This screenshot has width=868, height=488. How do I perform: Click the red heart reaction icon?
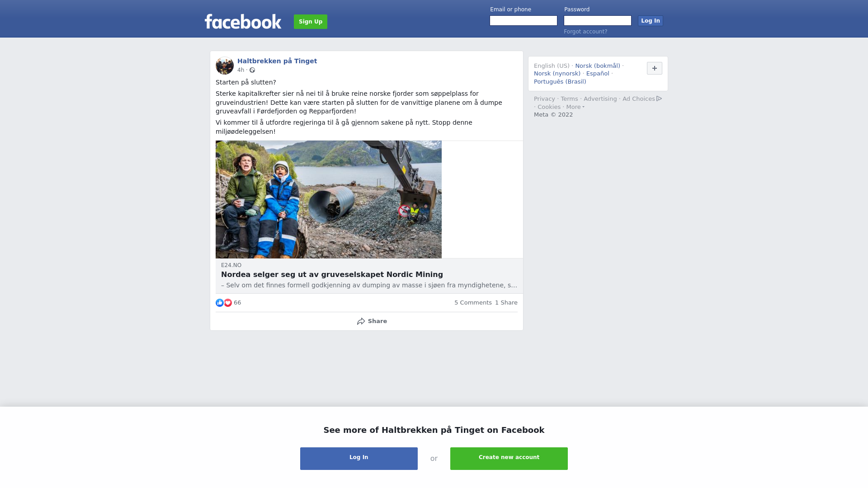(x=228, y=303)
